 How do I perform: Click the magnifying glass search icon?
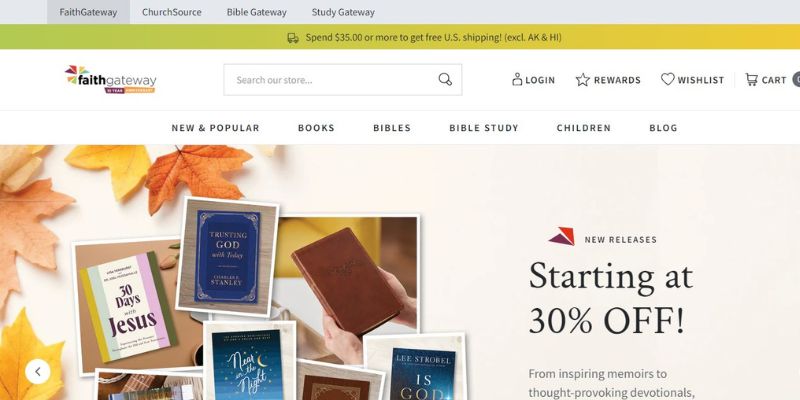[445, 80]
